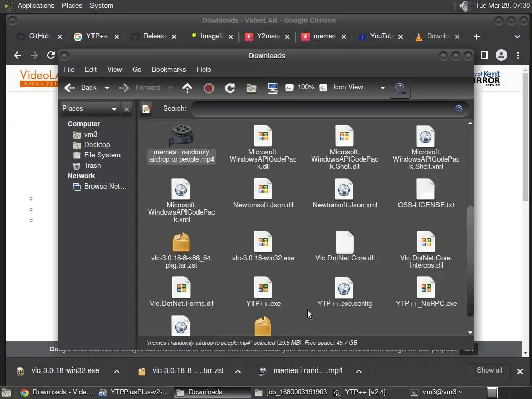Click Show all downloads button
Image resolution: width=532 pixels, height=399 pixels.
(489, 370)
